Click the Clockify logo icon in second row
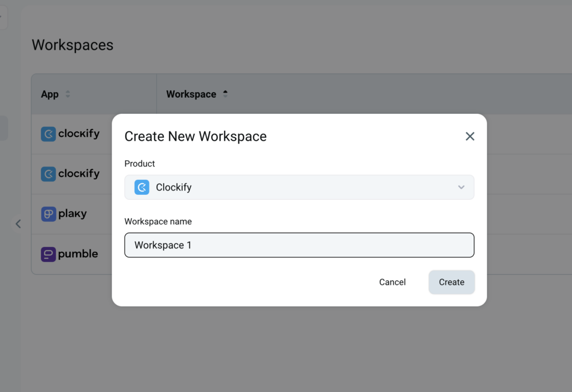 tap(49, 174)
